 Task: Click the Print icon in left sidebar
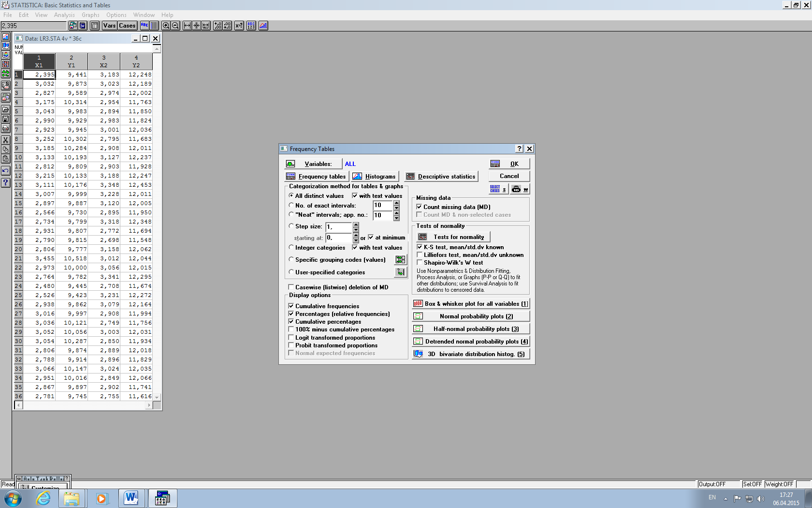pyautogui.click(x=5, y=128)
